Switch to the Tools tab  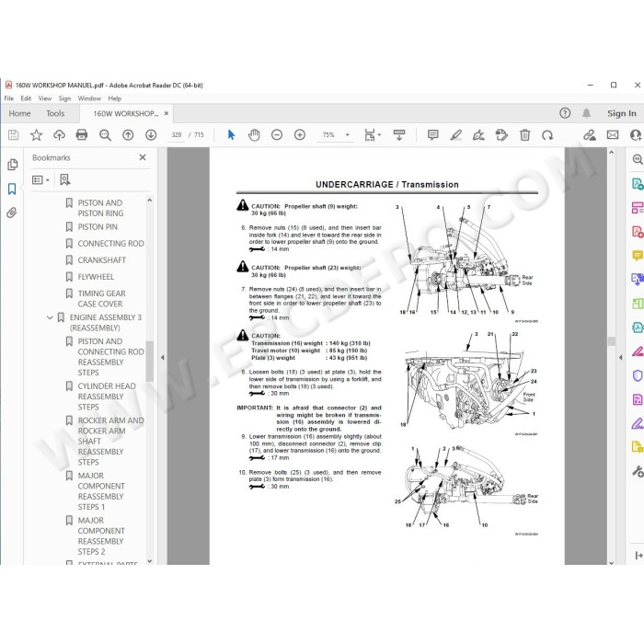pos(55,113)
